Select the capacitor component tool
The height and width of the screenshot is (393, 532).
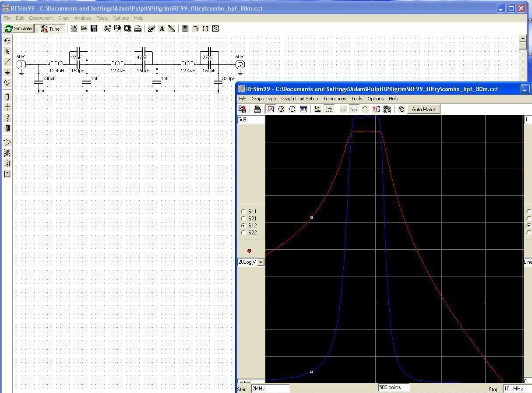pos(7,107)
